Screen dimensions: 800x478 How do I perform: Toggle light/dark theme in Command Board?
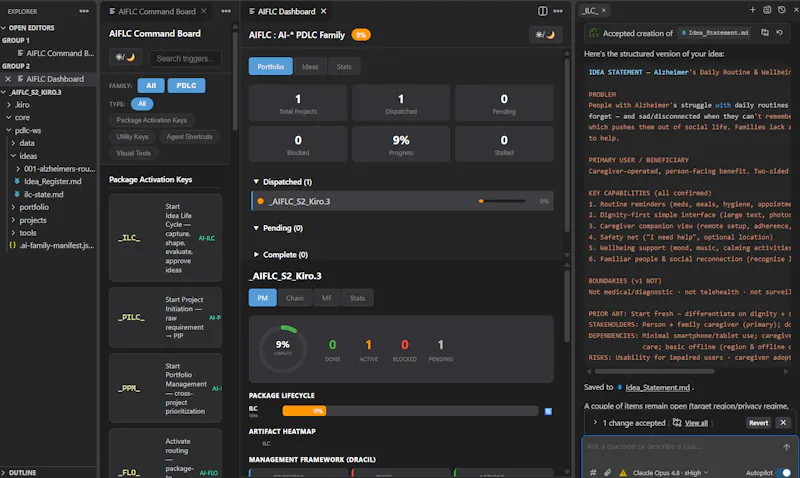125,57
